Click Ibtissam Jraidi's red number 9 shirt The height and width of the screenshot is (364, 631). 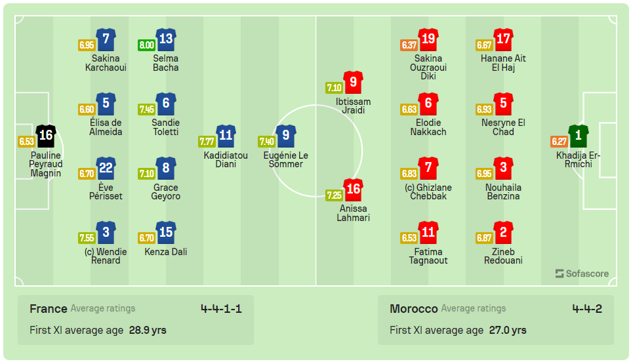[x=354, y=82]
